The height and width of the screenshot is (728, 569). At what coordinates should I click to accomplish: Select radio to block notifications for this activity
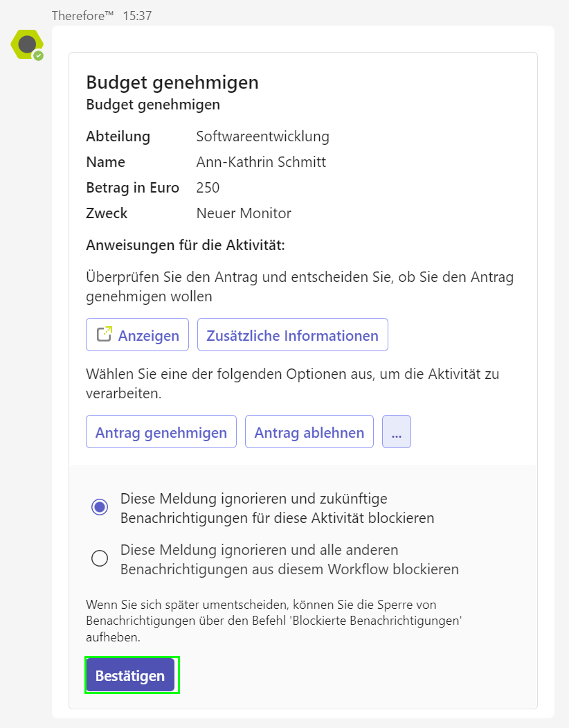coord(100,506)
